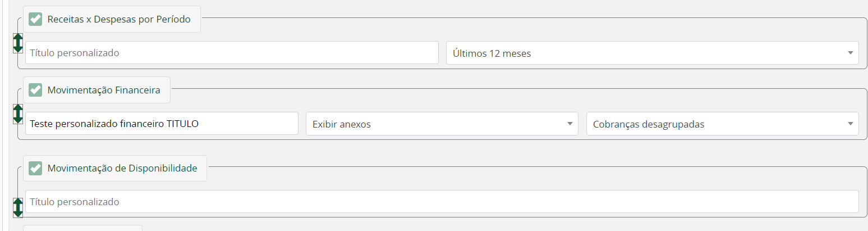The width and height of the screenshot is (868, 231).
Task: Uncheck the Receitas x Despesas por Período checkbox
Action: (x=36, y=19)
